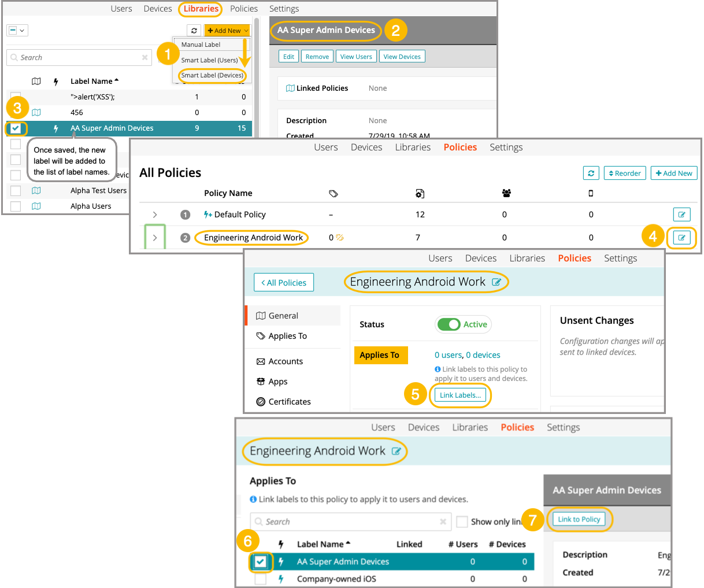This screenshot has height=588, width=704.
Task: Clear the label search with X icon
Action: click(x=144, y=57)
